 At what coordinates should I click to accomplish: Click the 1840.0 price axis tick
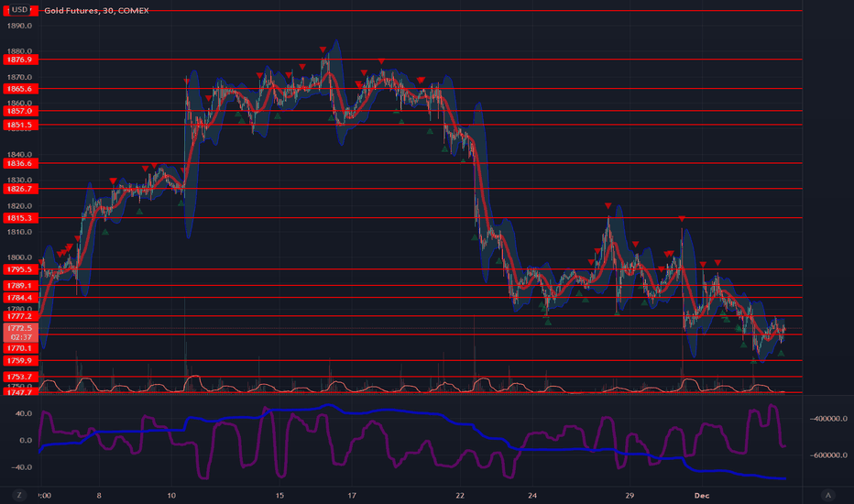(x=19, y=154)
